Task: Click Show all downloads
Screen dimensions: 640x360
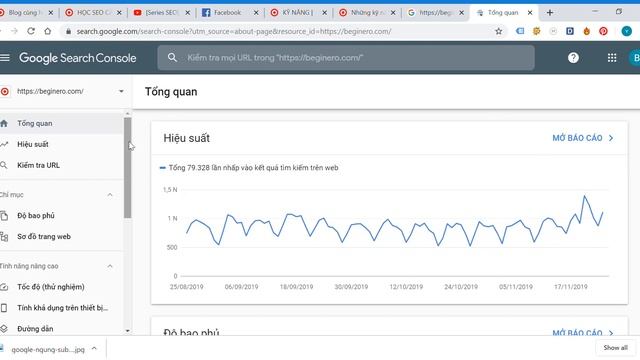Action: tap(616, 348)
